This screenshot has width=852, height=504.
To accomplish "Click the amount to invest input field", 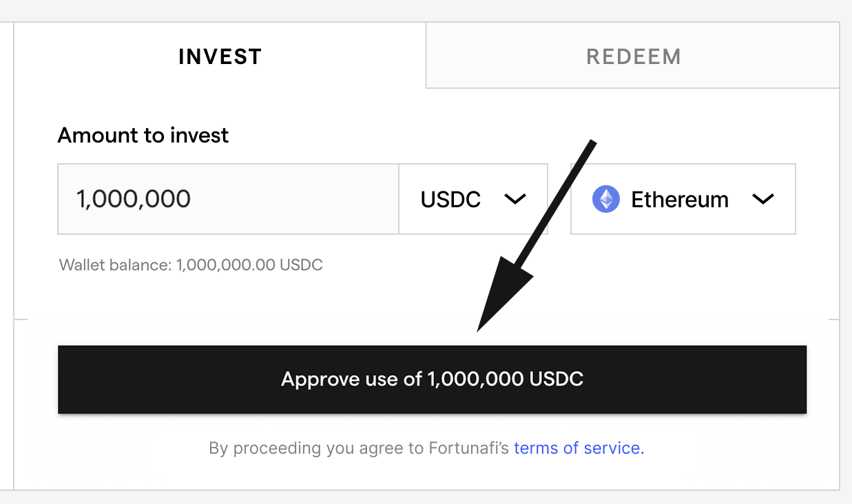I will coord(227,199).
